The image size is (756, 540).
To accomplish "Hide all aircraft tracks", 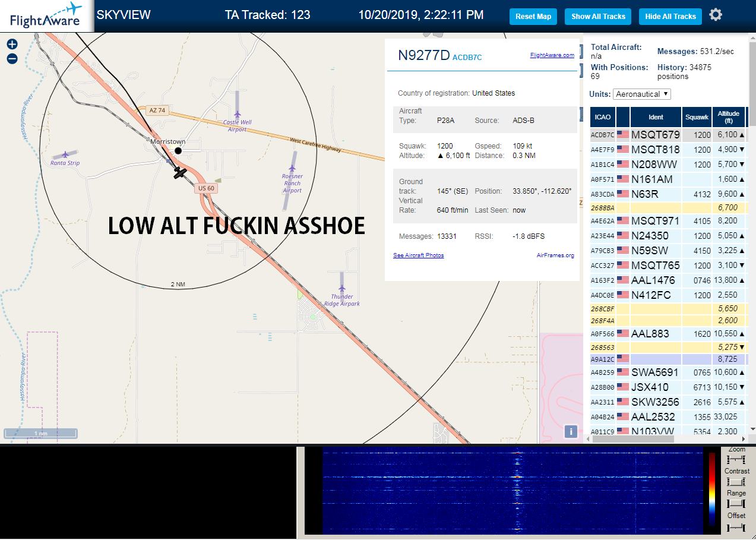I will [x=670, y=17].
